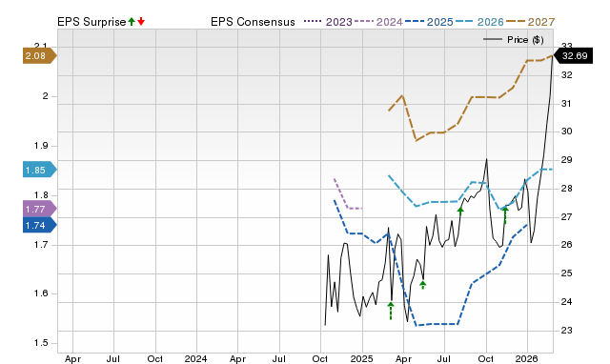Click the red down arrow in EPS Surprise legend
This screenshot has width=610, height=364.
[141, 22]
